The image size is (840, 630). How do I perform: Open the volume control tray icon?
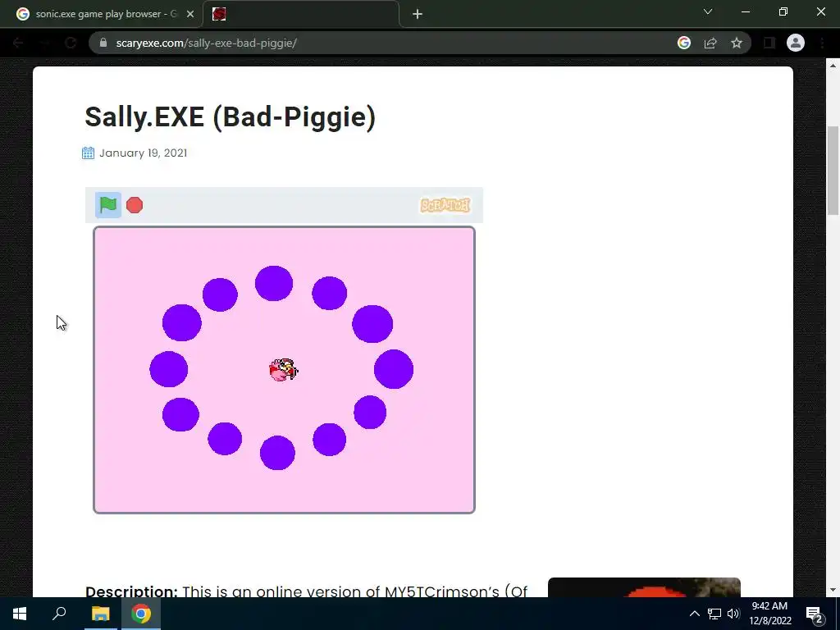[733, 614]
